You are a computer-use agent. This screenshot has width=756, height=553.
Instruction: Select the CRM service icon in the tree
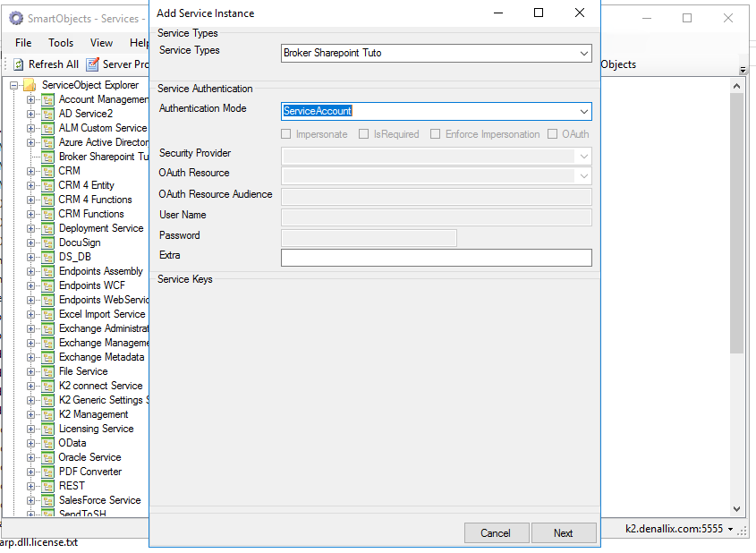click(47, 171)
